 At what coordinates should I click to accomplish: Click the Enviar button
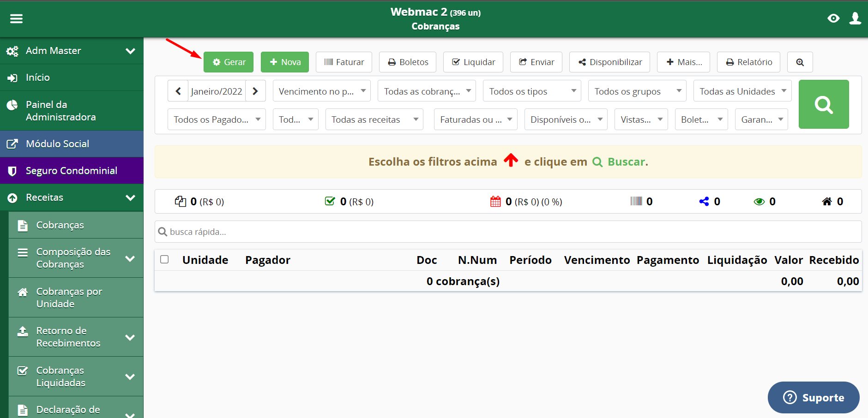[536, 62]
